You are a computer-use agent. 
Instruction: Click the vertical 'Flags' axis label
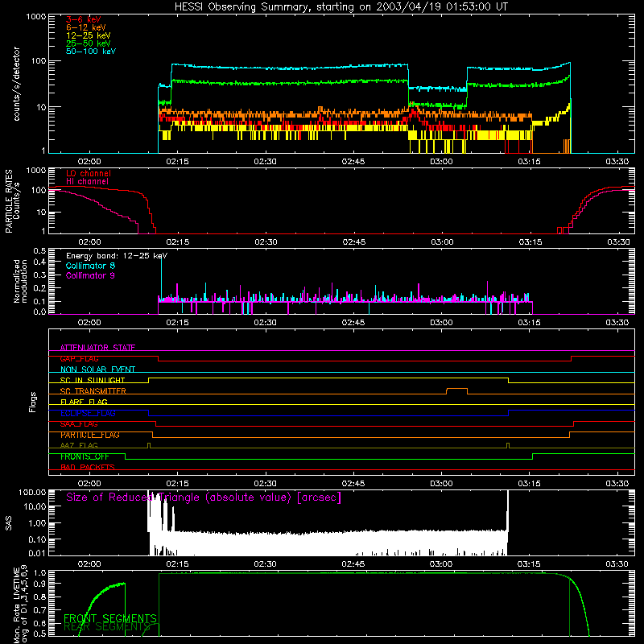coord(32,402)
